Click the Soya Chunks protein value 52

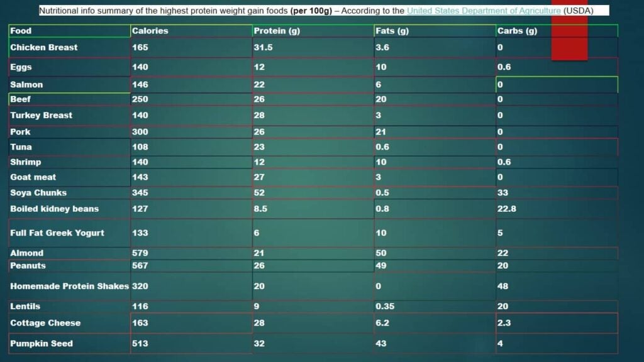pyautogui.click(x=258, y=192)
